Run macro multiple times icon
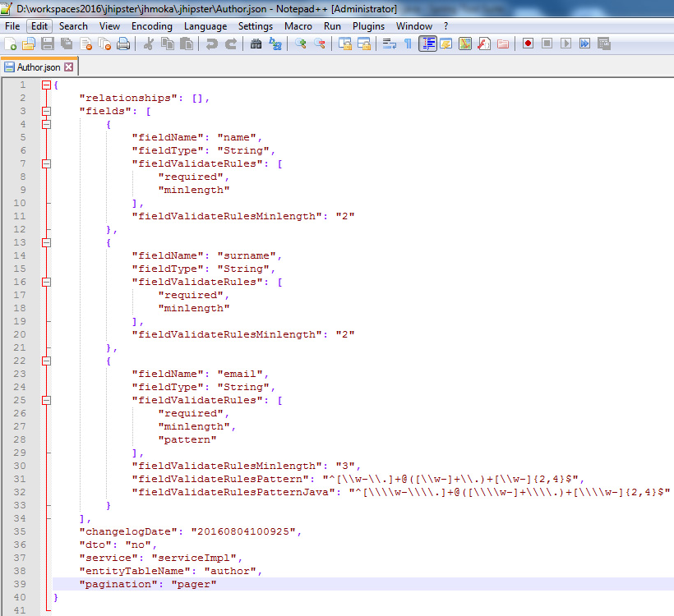Screen dimensions: 674x616 pos(584,44)
